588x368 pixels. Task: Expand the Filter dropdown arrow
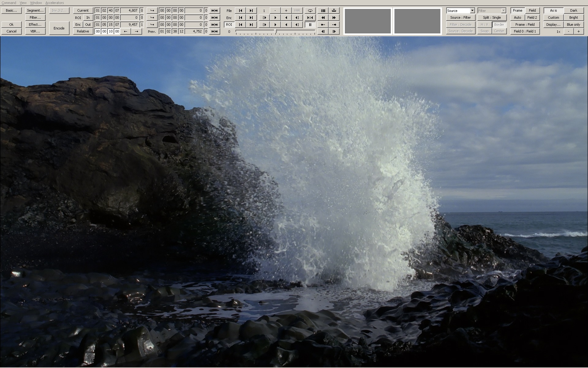(x=503, y=10)
